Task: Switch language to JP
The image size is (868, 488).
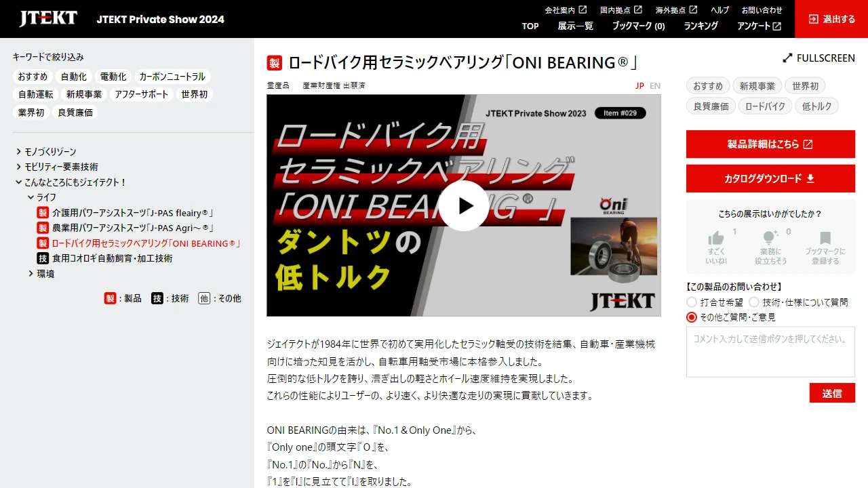Action: click(x=639, y=86)
